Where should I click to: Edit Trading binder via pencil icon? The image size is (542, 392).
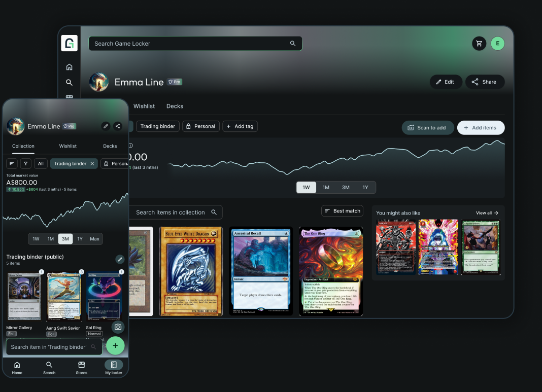[x=120, y=259]
